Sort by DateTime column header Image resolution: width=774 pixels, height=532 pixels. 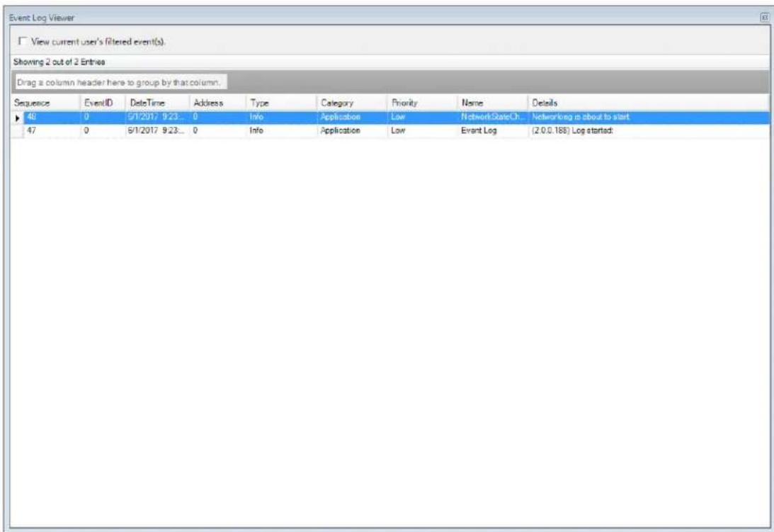coord(157,103)
